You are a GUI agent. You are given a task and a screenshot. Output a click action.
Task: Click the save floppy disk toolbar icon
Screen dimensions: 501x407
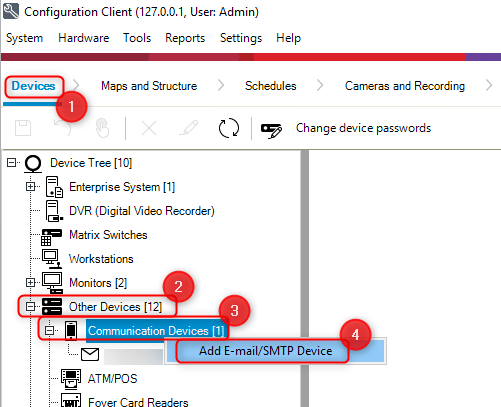pos(23,128)
